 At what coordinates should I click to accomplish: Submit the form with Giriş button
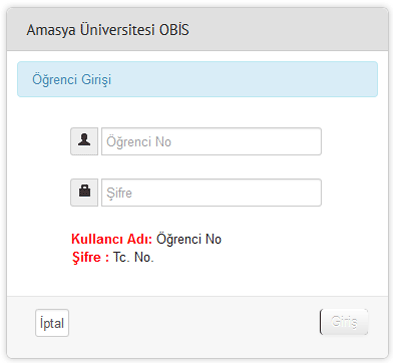[x=344, y=322]
